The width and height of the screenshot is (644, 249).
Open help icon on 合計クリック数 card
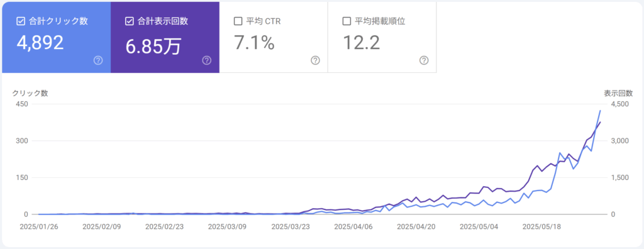coord(98,61)
